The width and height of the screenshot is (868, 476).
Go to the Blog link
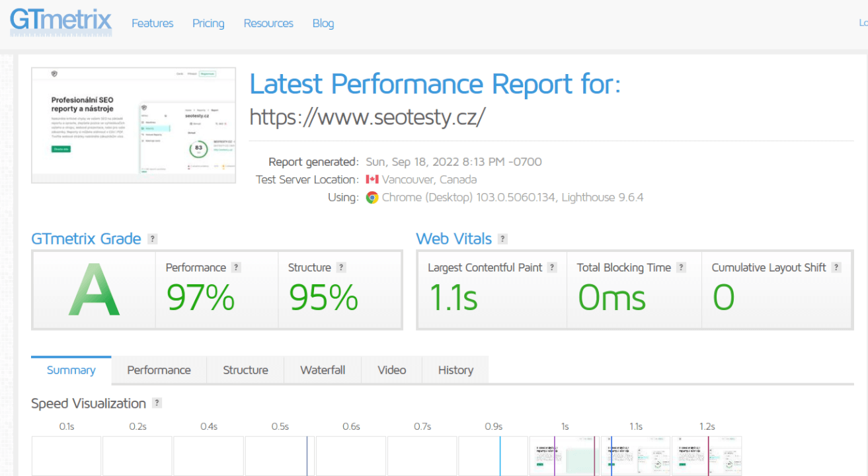[323, 23]
